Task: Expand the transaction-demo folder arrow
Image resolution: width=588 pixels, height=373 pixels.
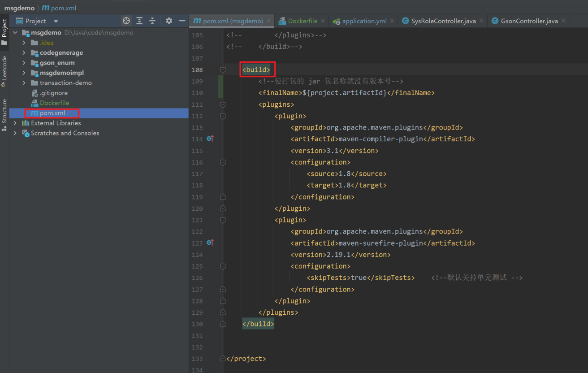Action: coord(24,83)
